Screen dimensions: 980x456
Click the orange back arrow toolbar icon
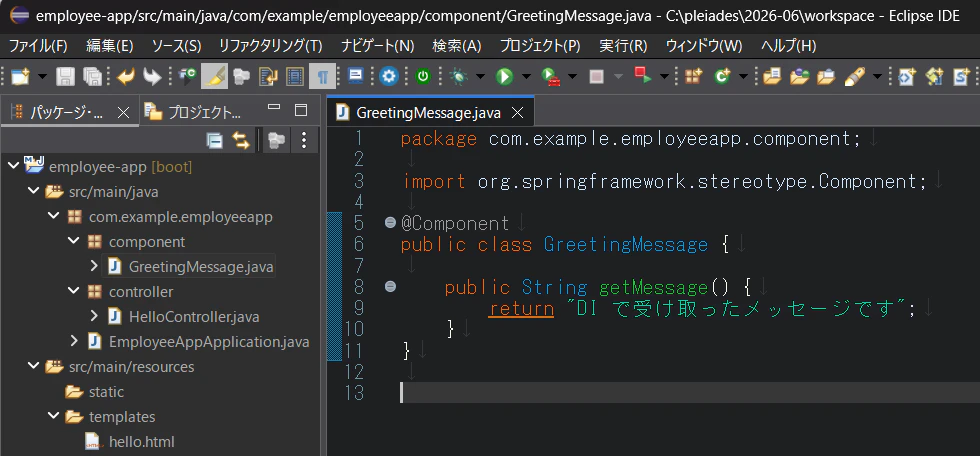[x=126, y=76]
